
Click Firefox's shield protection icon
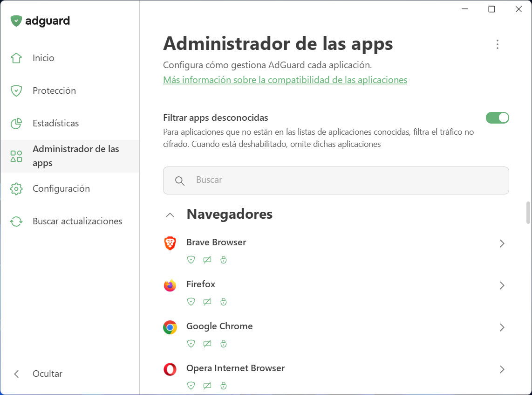click(x=191, y=302)
